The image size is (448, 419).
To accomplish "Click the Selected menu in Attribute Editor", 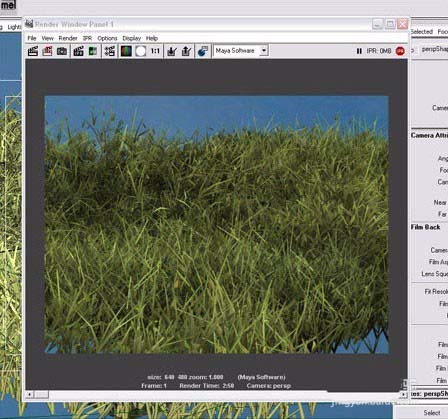I will (x=421, y=32).
